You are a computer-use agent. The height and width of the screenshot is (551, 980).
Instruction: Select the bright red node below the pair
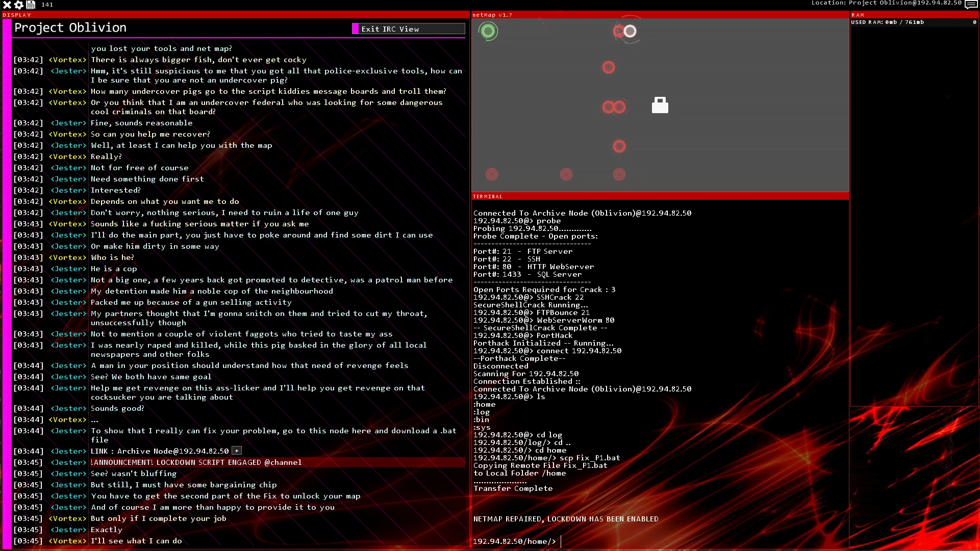point(619,147)
